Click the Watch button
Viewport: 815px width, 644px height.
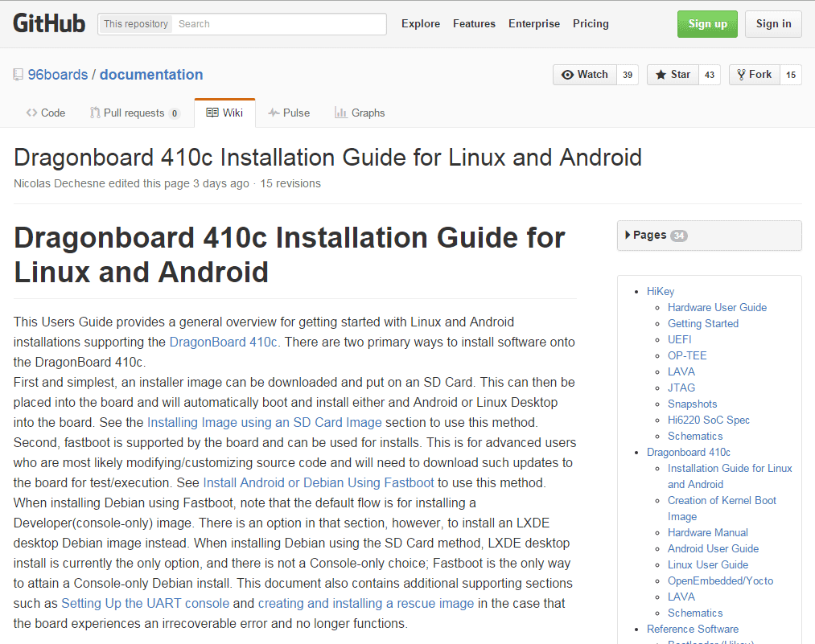coord(585,75)
